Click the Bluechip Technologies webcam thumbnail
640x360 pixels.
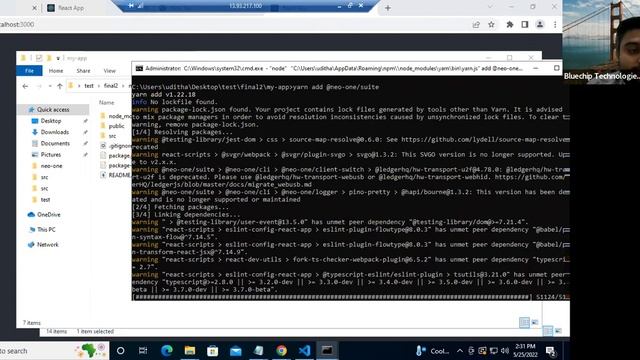pyautogui.click(x=601, y=41)
